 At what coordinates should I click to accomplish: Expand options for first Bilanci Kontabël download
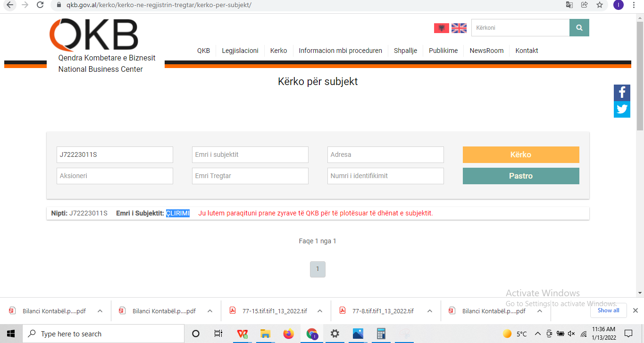pyautogui.click(x=100, y=311)
